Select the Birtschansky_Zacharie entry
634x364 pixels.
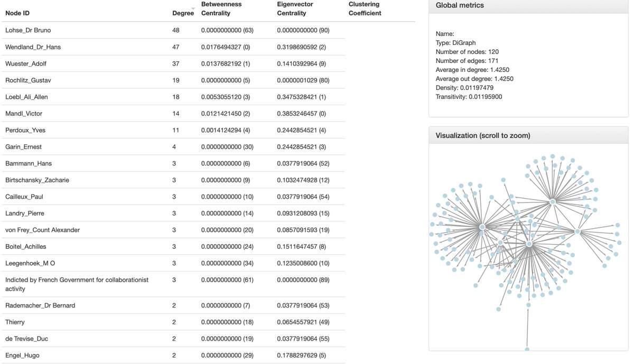(37, 180)
